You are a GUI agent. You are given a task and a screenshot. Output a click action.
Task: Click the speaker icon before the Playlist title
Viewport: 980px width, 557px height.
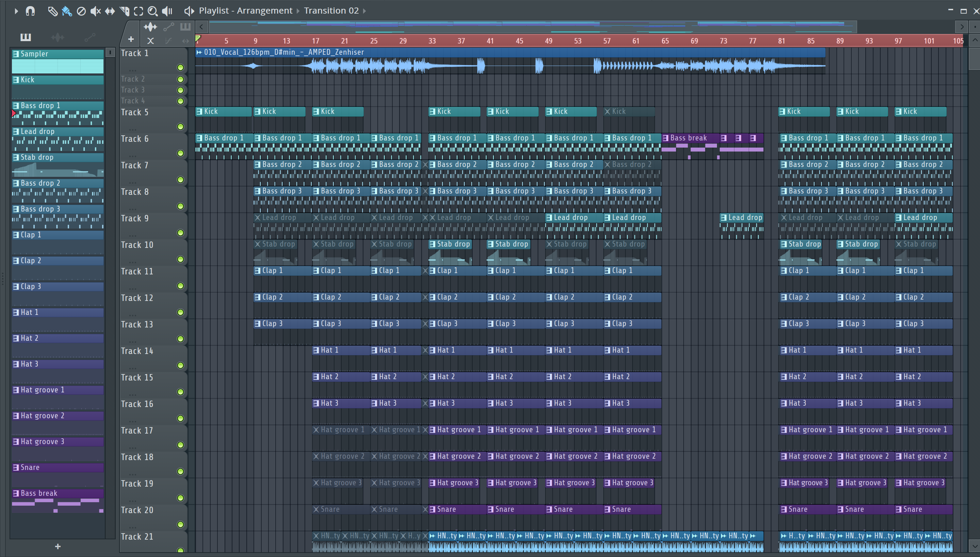pyautogui.click(x=189, y=11)
